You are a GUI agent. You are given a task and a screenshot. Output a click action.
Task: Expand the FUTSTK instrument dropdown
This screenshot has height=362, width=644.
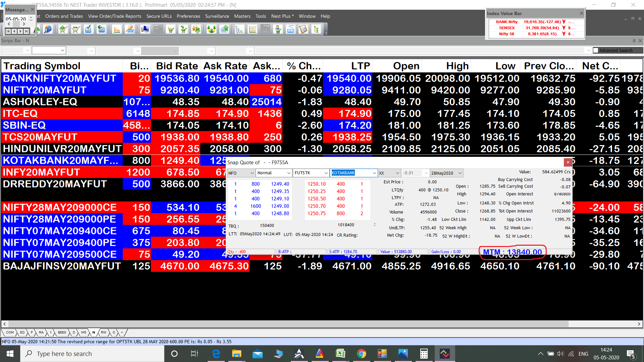click(326, 173)
